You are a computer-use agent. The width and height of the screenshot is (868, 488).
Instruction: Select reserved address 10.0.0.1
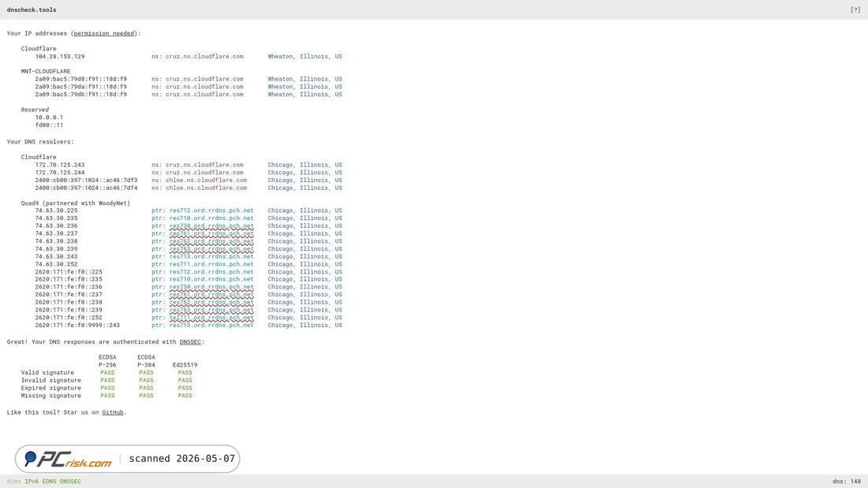pyautogui.click(x=49, y=117)
